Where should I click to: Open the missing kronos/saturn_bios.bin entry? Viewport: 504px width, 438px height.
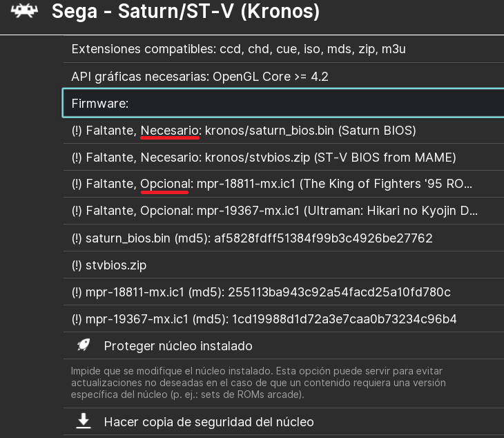[243, 131]
